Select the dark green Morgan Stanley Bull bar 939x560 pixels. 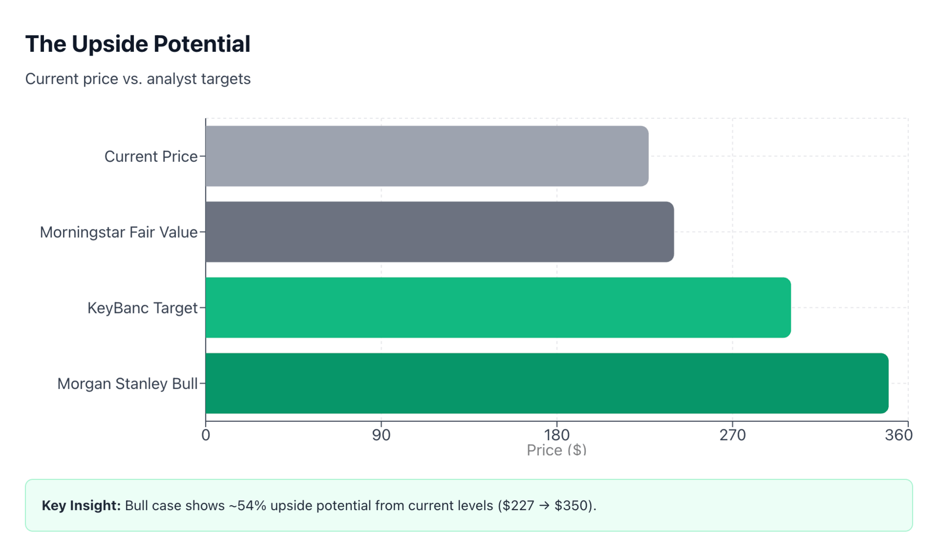click(x=547, y=383)
